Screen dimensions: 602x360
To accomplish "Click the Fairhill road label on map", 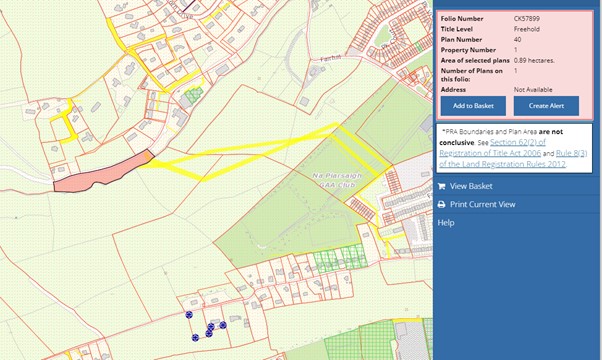I will pyautogui.click(x=331, y=58).
